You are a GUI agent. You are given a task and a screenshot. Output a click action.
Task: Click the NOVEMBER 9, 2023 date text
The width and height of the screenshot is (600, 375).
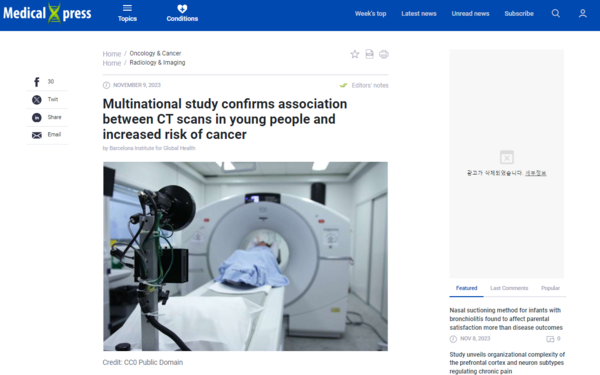click(137, 85)
